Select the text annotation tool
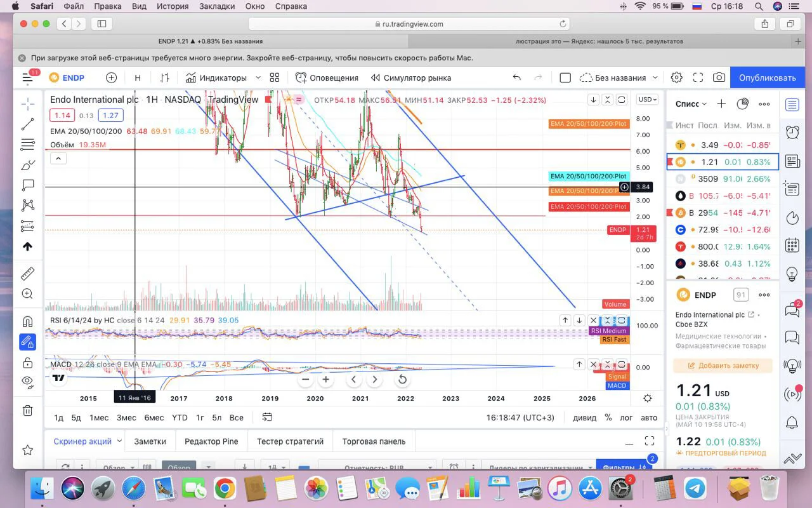 click(x=28, y=185)
